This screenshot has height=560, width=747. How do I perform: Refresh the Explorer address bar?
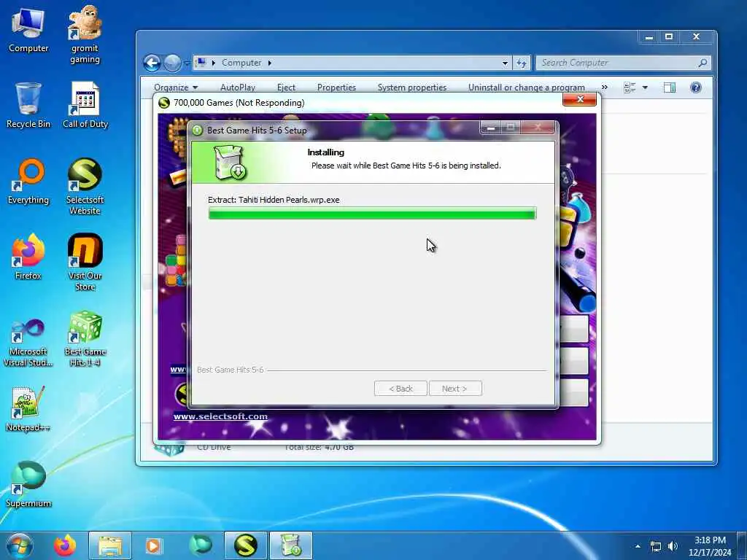coord(521,63)
